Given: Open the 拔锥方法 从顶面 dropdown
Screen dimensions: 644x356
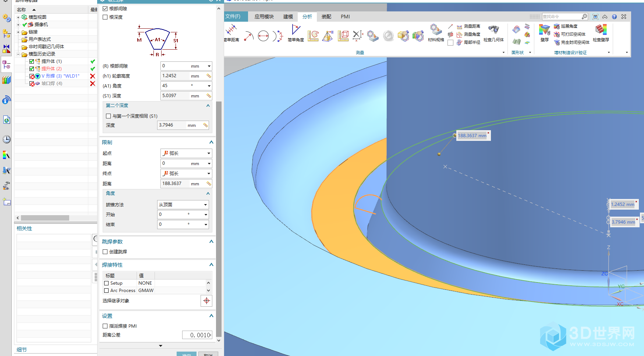Looking at the screenshot, I should (183, 205).
